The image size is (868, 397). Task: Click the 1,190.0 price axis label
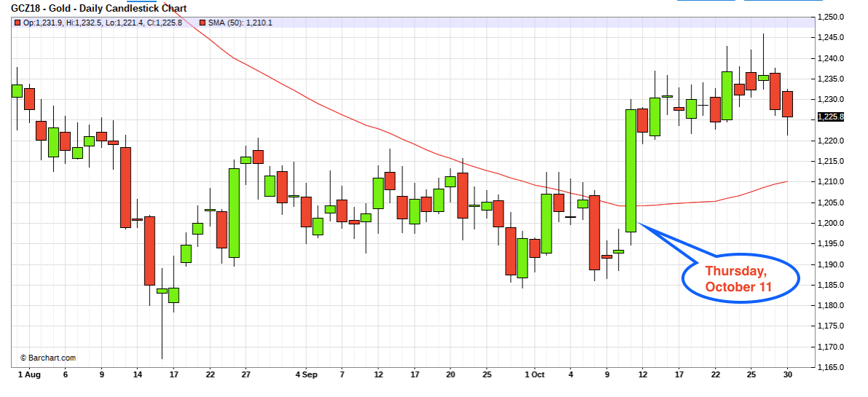click(x=831, y=265)
